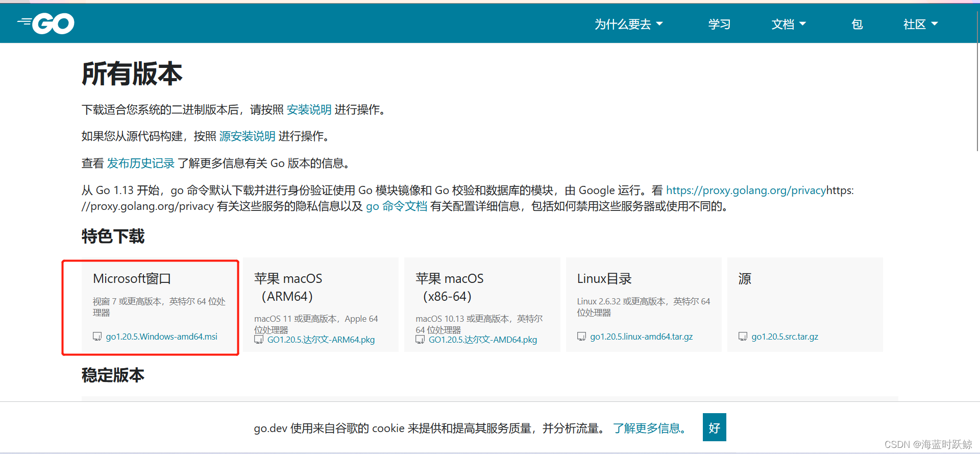Expand the 文档 dropdown menu
Screen dimensions: 980x454
click(x=789, y=24)
